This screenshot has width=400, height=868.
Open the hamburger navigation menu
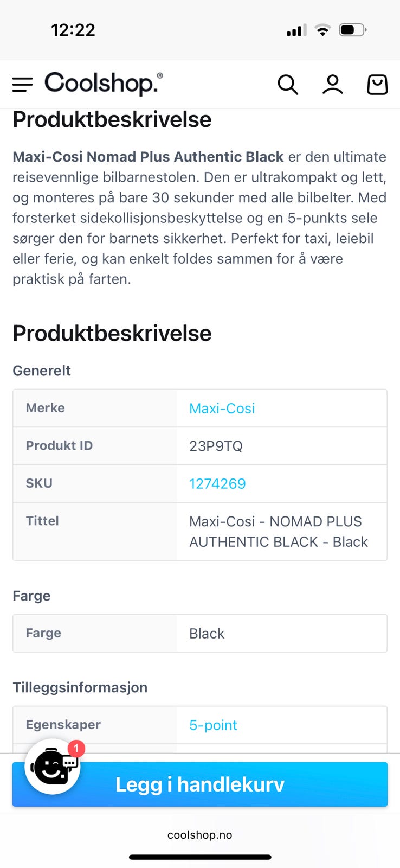[x=23, y=85]
